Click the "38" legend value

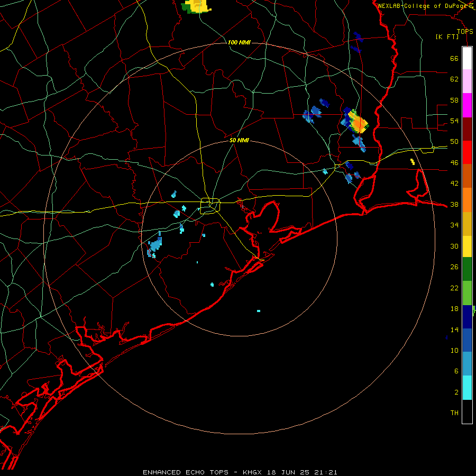click(x=454, y=205)
